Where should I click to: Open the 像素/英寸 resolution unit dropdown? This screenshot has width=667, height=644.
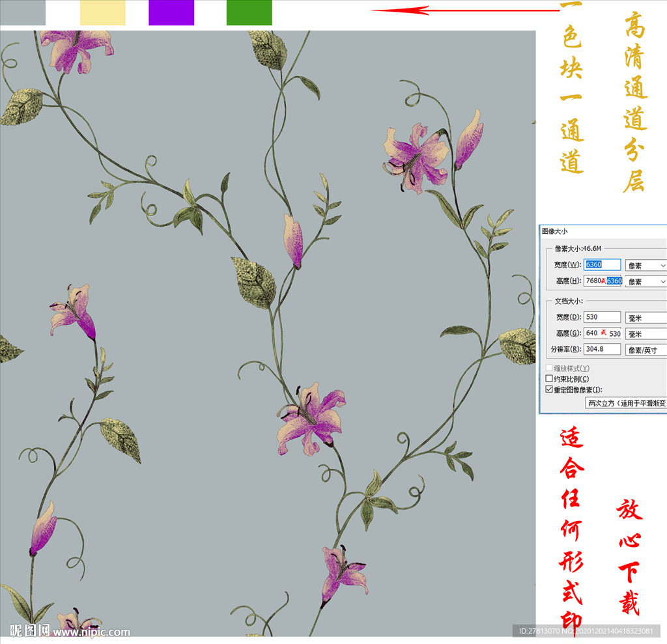646,350
